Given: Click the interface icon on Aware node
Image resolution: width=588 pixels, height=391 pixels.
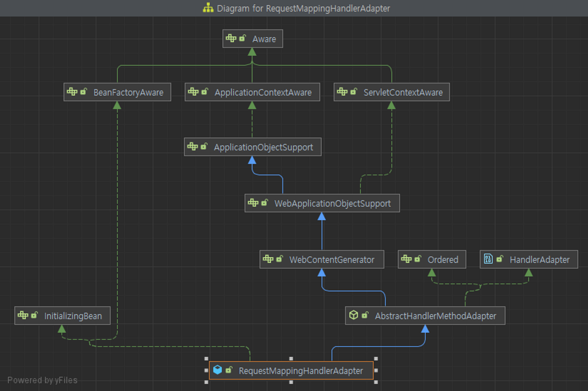Looking at the screenshot, I should [x=231, y=38].
